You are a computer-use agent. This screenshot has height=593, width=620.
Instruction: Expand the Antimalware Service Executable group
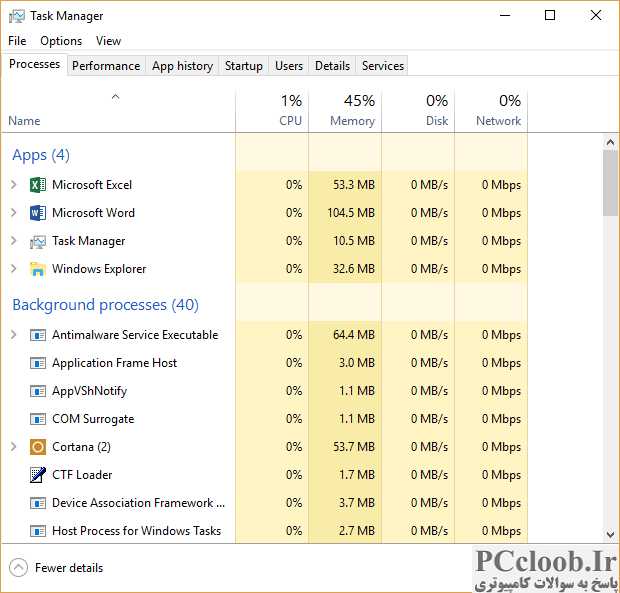click(13, 335)
